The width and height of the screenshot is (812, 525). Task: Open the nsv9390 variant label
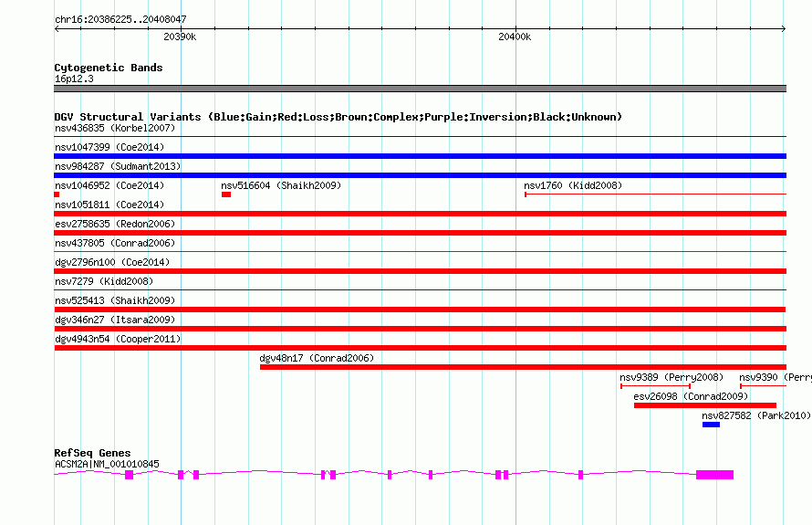coord(776,377)
